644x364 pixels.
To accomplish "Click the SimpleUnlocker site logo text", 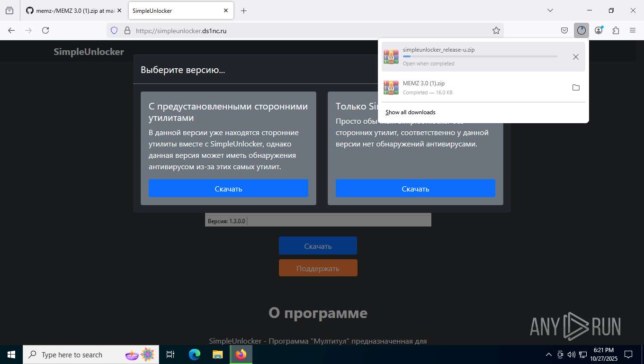I will click(89, 52).
